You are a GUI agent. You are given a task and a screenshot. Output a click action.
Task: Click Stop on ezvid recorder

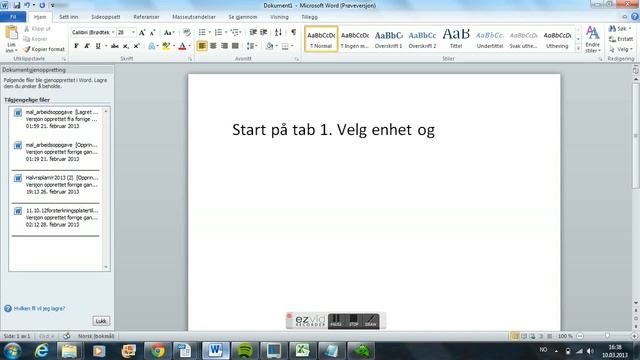point(353,321)
